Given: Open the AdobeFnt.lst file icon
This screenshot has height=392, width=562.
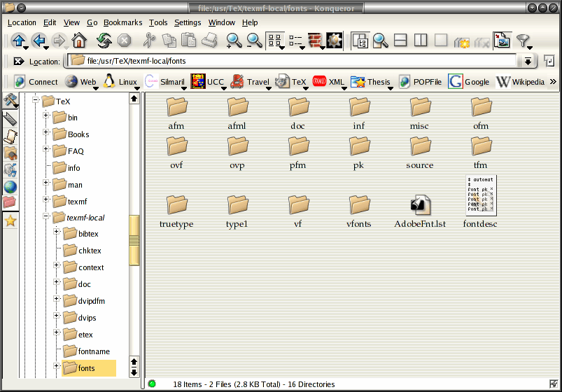Looking at the screenshot, I should [x=420, y=205].
